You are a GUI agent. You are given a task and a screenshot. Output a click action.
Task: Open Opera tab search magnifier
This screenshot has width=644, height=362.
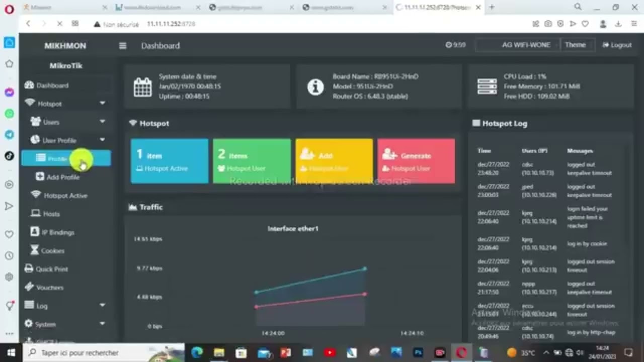coord(578,7)
